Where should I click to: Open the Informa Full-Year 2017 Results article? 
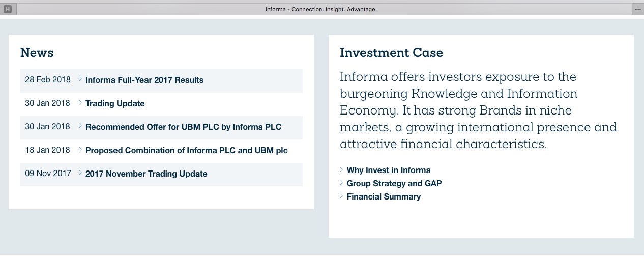[x=144, y=80]
